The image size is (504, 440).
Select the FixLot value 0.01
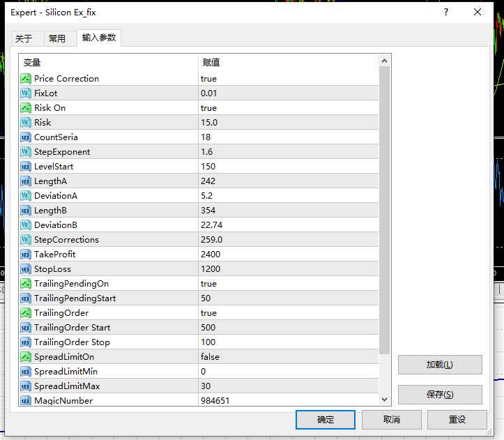209,93
